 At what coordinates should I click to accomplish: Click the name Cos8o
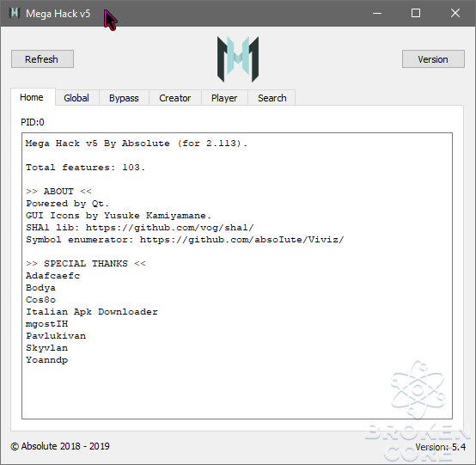point(40,300)
